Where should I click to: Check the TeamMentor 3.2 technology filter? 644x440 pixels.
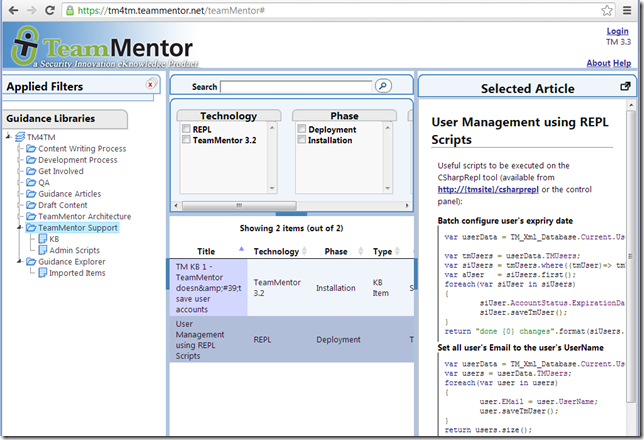tap(186, 140)
